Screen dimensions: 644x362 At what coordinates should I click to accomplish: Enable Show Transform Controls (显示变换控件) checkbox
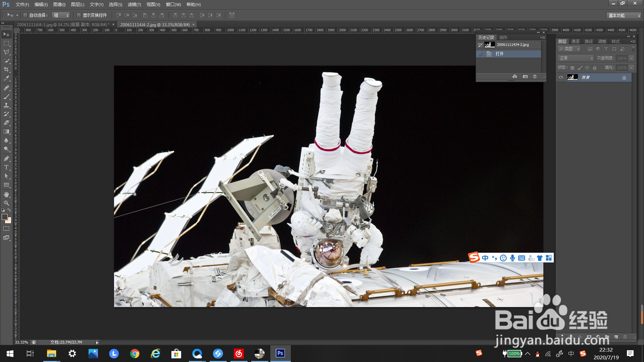click(x=79, y=15)
